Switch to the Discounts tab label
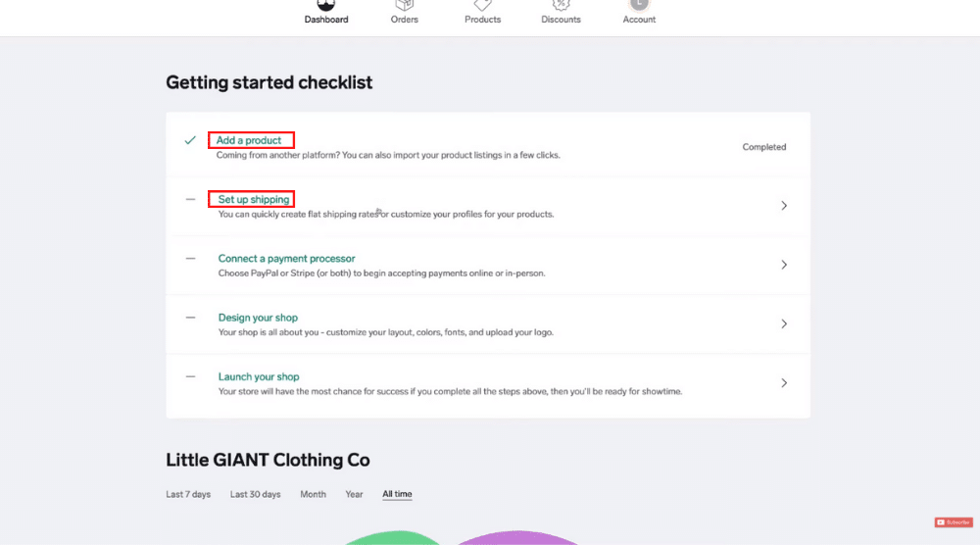The height and width of the screenshot is (545, 980). (561, 20)
